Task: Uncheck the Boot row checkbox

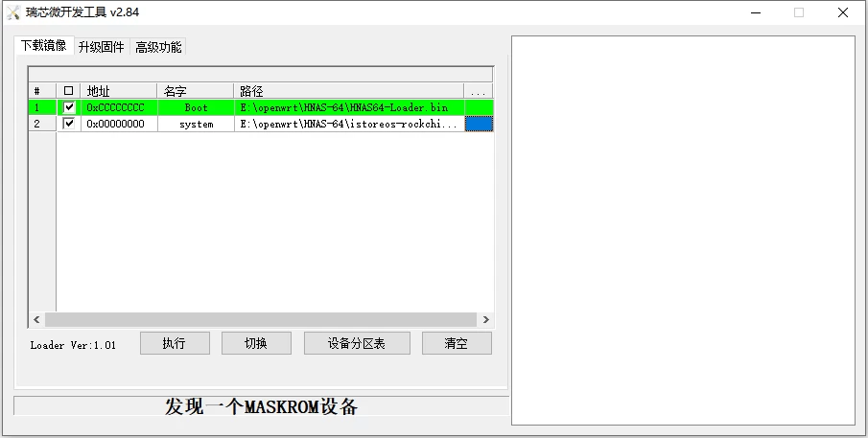Action: click(x=69, y=107)
